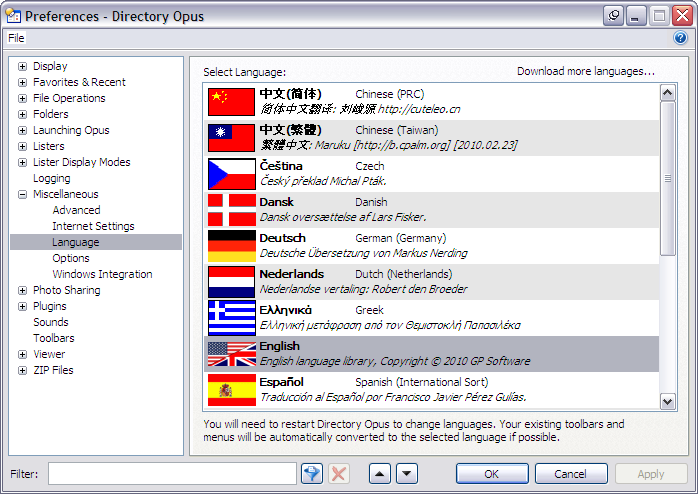Viewport: 698px width, 494px height.
Task: Expand the Display category
Action: pyautogui.click(x=22, y=66)
